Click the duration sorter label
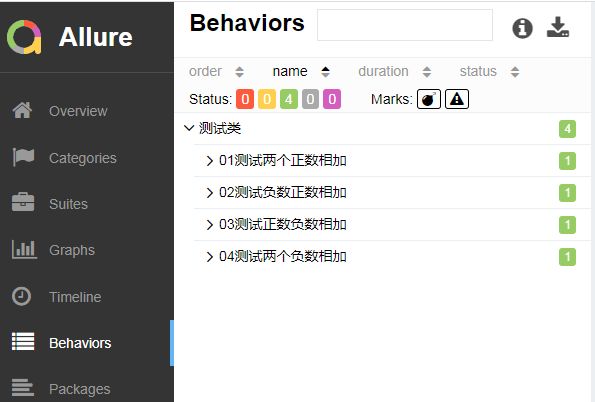The height and width of the screenshot is (402, 595). click(x=383, y=71)
